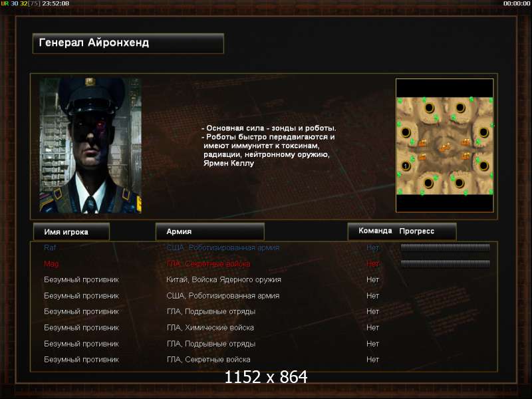The image size is (532, 399).
Task: Click the Прогресс column label
Action: point(417,231)
